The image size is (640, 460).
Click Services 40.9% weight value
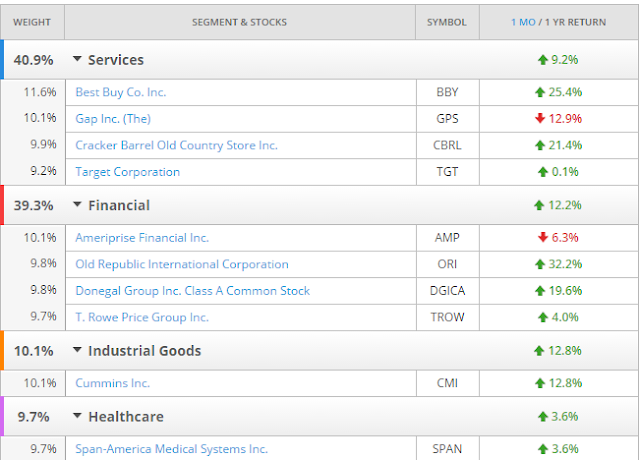pos(33,60)
